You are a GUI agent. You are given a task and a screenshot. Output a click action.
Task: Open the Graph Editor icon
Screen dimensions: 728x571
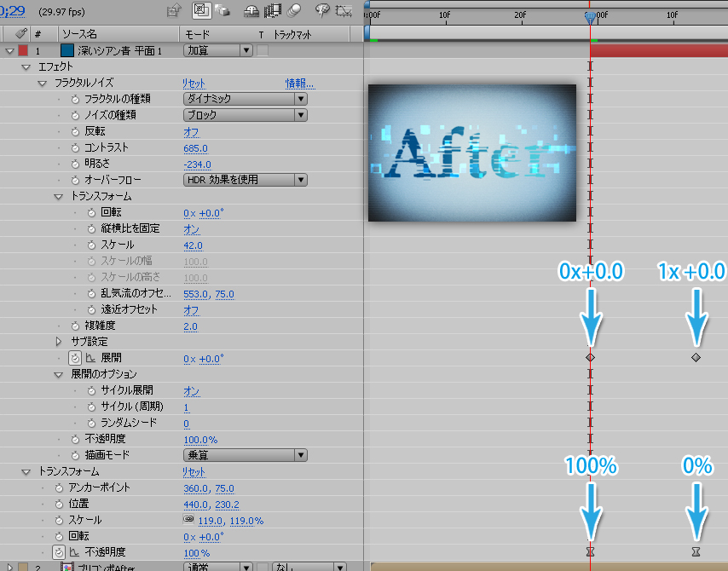click(x=344, y=11)
